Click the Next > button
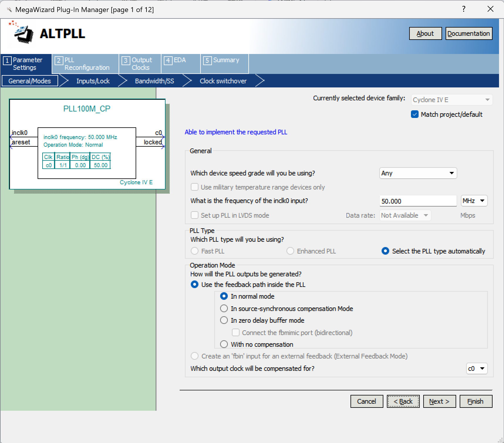Viewport: 504px width, 443px height. tap(439, 401)
